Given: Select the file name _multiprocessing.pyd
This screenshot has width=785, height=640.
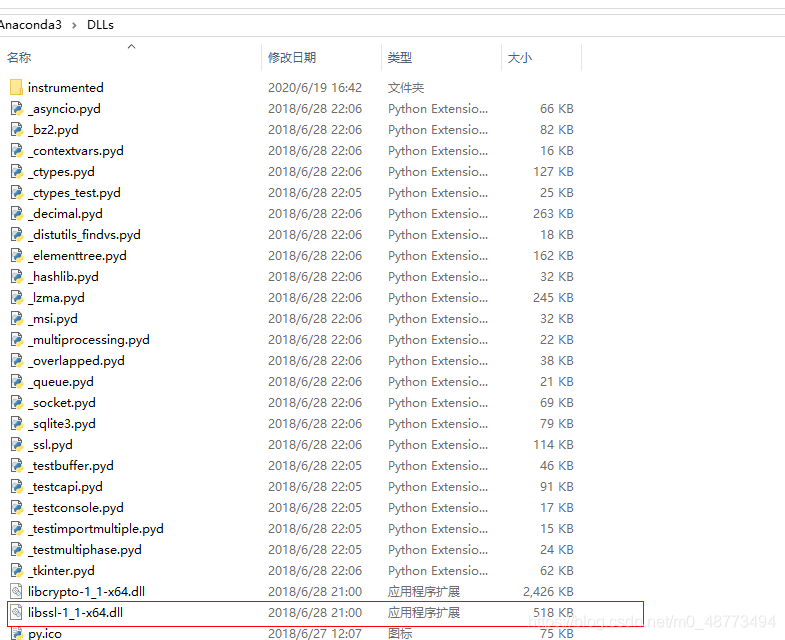Looking at the screenshot, I should (x=89, y=340).
